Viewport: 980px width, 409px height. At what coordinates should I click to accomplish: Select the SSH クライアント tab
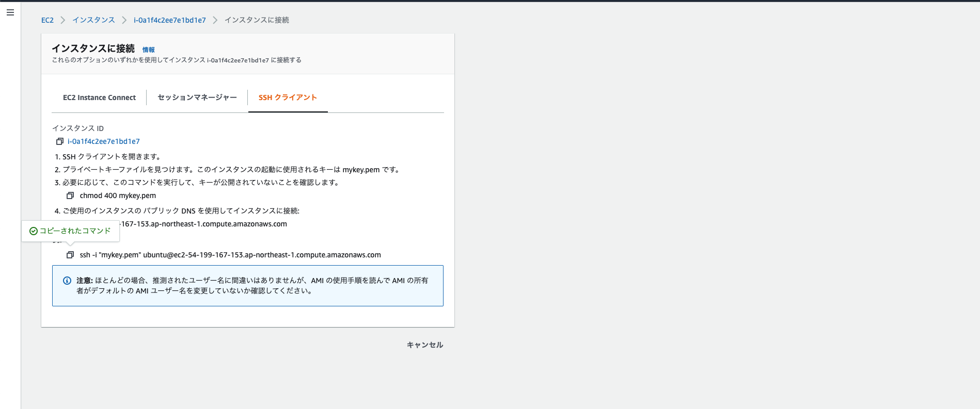click(x=288, y=97)
